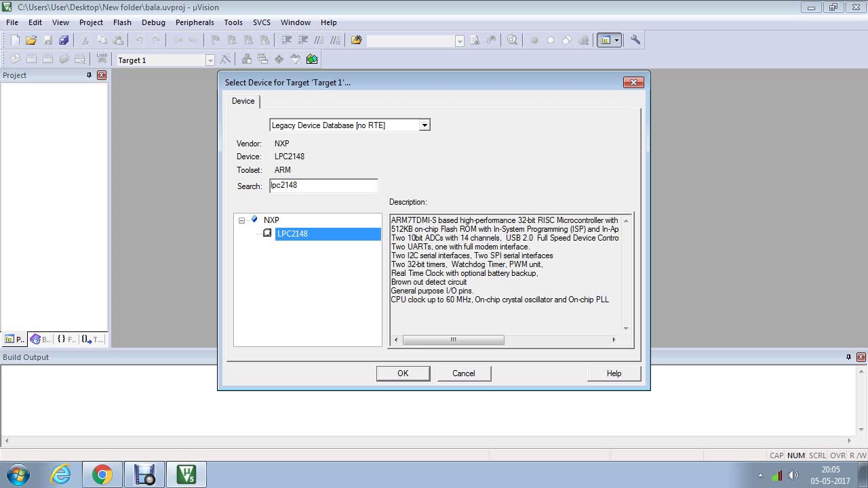This screenshot has width=868, height=488.
Task: Click the Insert Breakpoint circle icon
Action: [534, 40]
